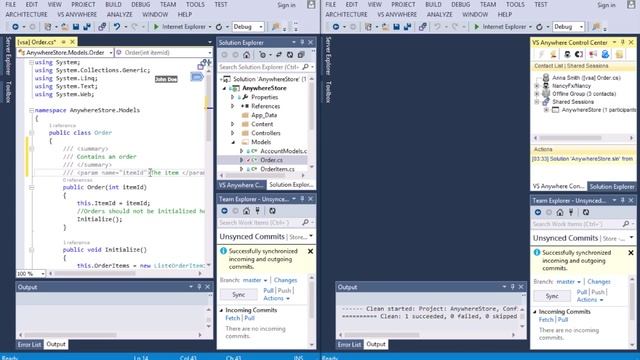Screen dimensions: 640x360
Task: Open BUILD menu in left window
Action: point(113,4)
